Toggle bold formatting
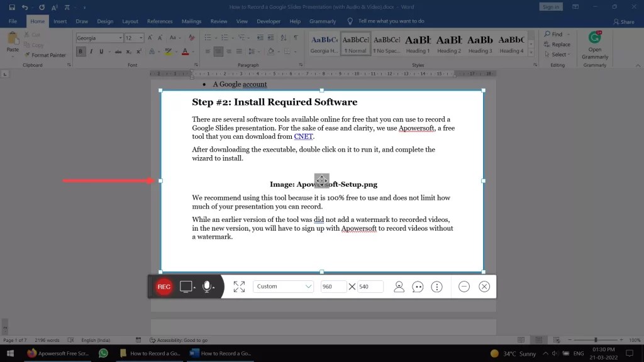The height and width of the screenshot is (362, 644). pyautogui.click(x=80, y=51)
